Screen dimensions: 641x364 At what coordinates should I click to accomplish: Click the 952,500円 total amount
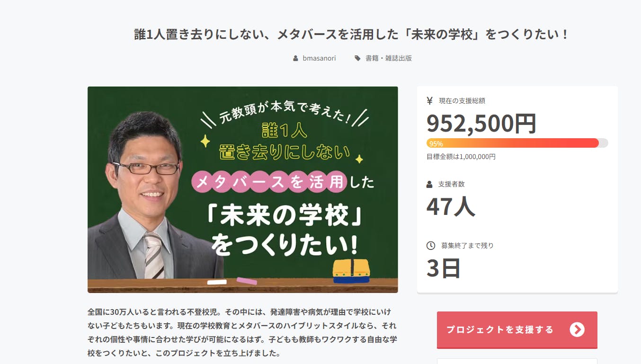(x=481, y=123)
